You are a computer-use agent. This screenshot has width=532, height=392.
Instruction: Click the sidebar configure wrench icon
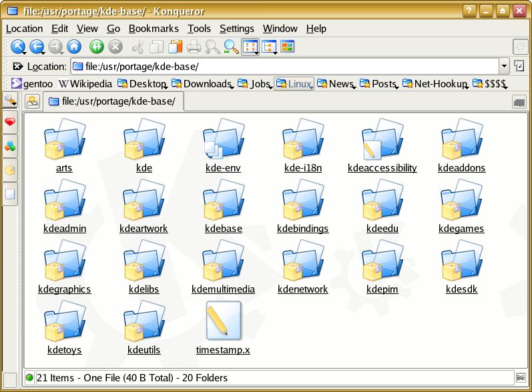tap(10, 99)
